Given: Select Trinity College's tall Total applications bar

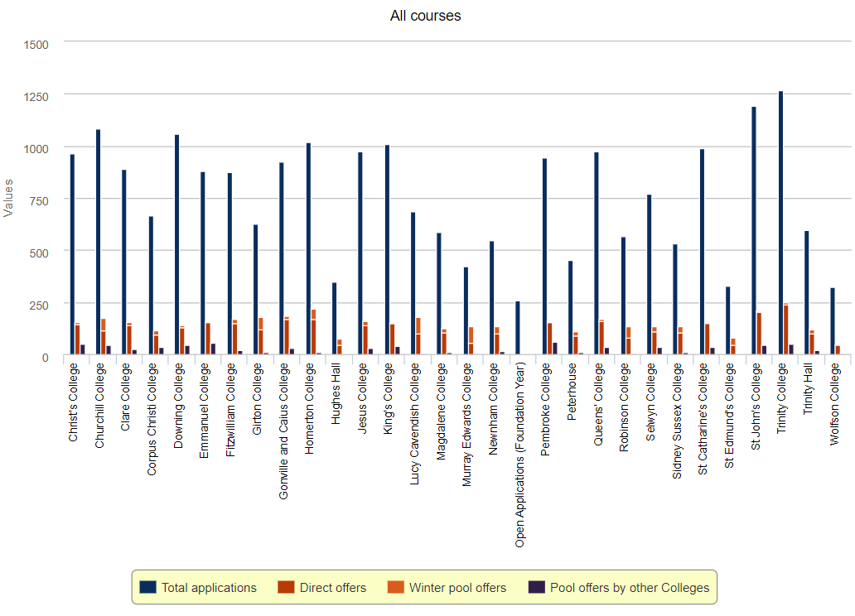Looking at the screenshot, I should [x=780, y=223].
